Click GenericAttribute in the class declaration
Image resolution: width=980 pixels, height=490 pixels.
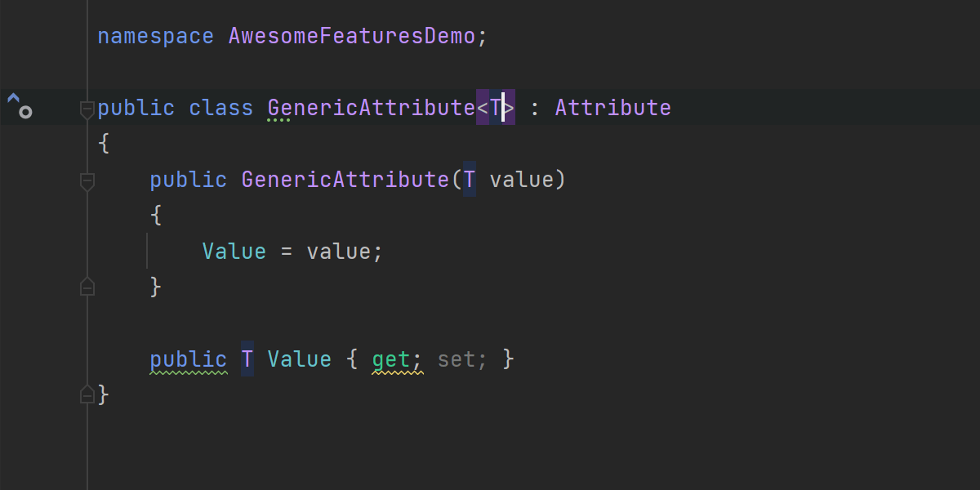point(372,108)
